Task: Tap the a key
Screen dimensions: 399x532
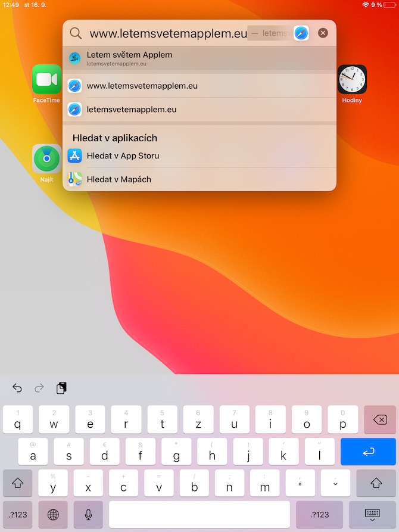Action: tap(33, 452)
